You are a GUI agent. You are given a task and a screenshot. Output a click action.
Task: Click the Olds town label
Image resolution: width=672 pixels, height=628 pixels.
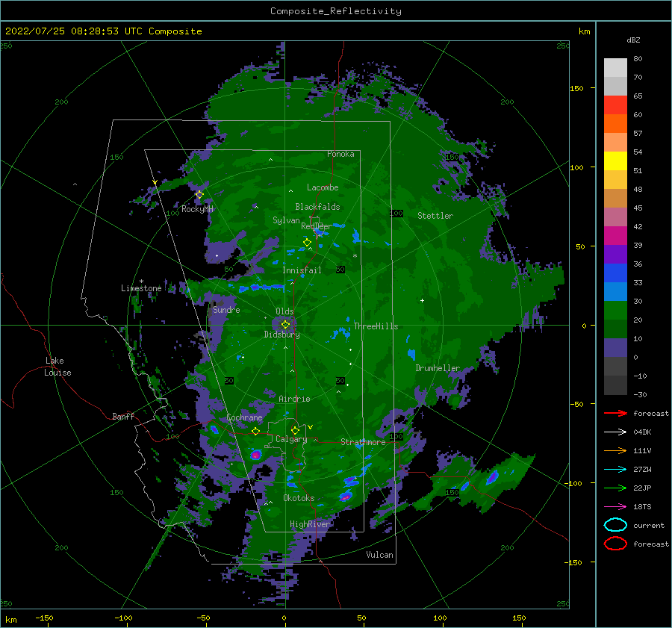coord(284,311)
